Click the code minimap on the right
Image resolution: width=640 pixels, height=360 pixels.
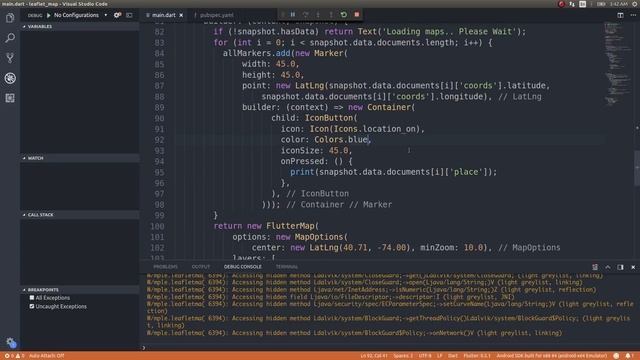[618, 65]
